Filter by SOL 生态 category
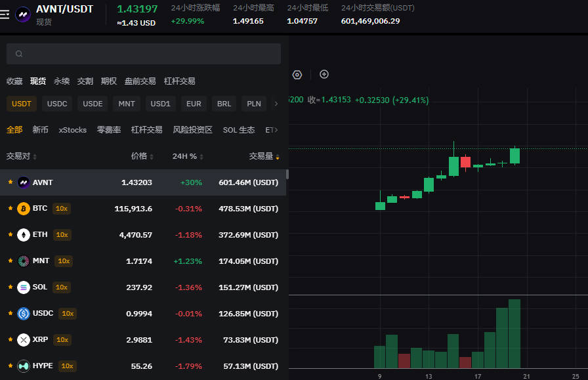588x380 pixels. [x=239, y=130]
